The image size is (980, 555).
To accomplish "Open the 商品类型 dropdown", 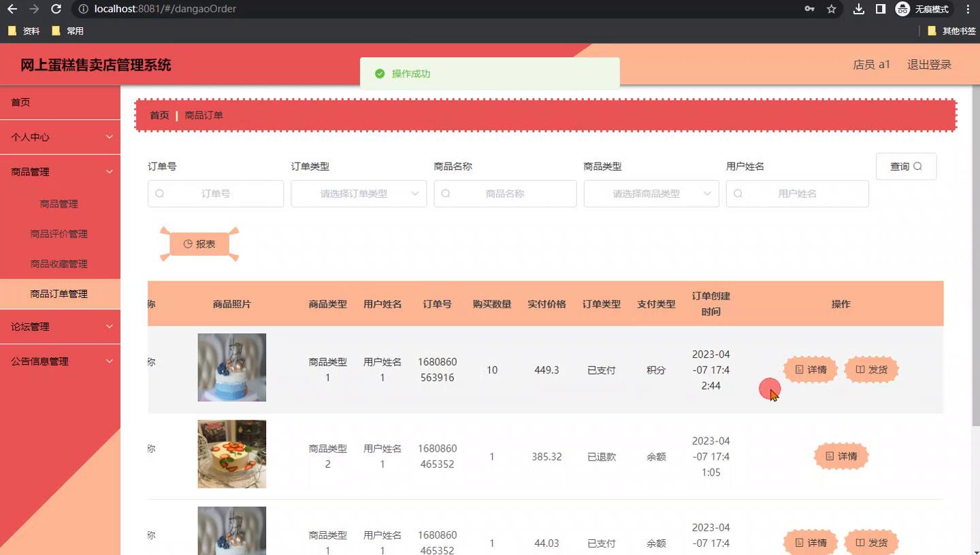I will pyautogui.click(x=651, y=194).
